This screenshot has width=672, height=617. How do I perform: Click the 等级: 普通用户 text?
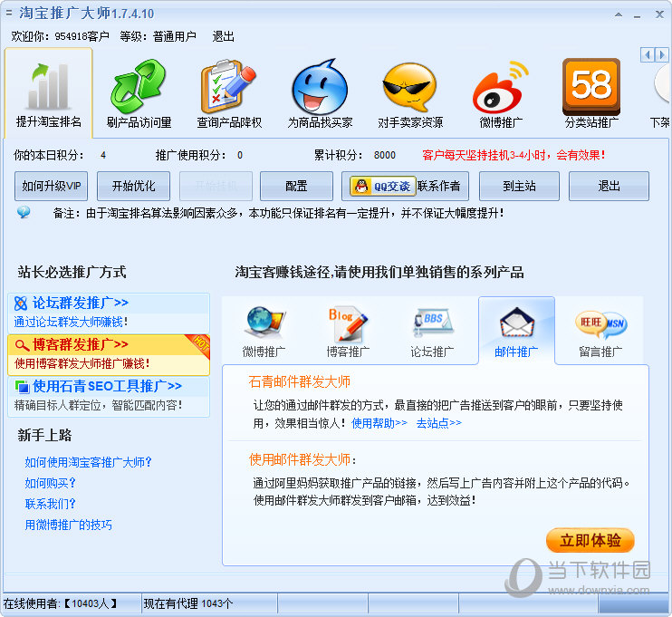click(158, 36)
